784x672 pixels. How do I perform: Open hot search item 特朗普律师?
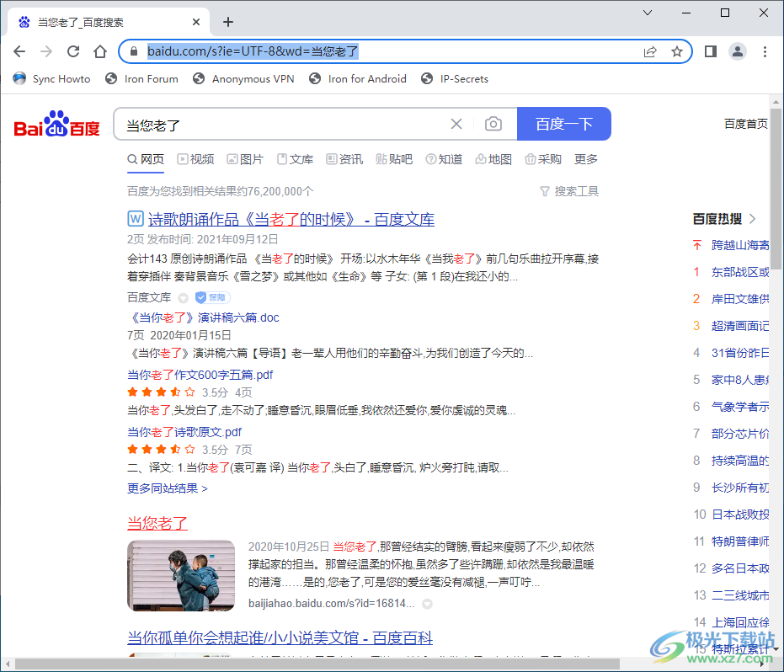click(x=740, y=541)
